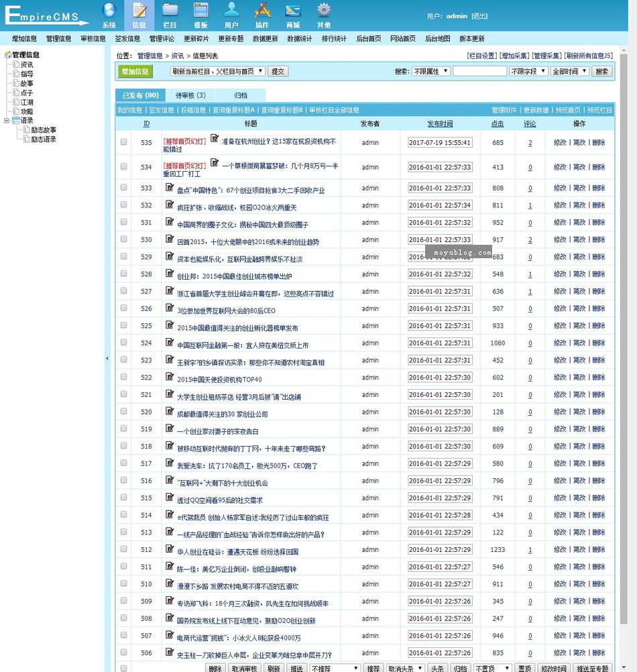The image size is (637, 672).
Task: Open the 全部时间 search dropdown
Action: click(570, 71)
